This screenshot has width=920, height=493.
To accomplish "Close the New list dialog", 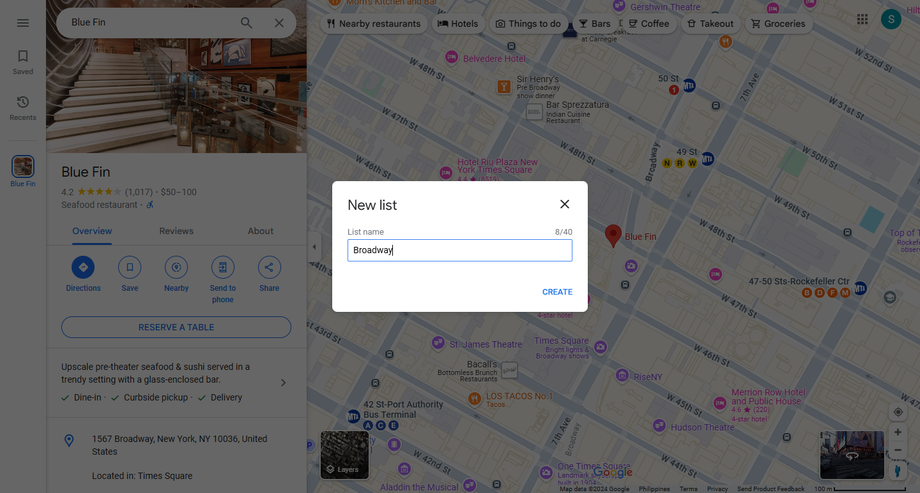I will click(x=564, y=204).
